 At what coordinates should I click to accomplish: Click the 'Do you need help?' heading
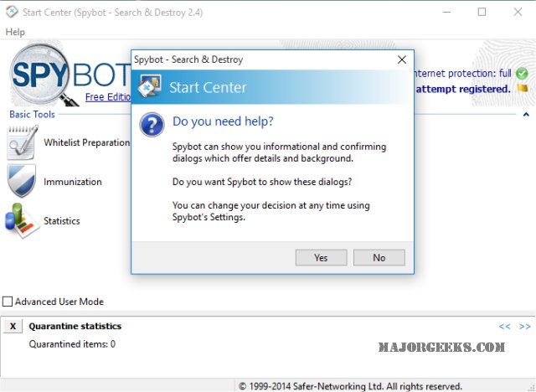point(223,121)
